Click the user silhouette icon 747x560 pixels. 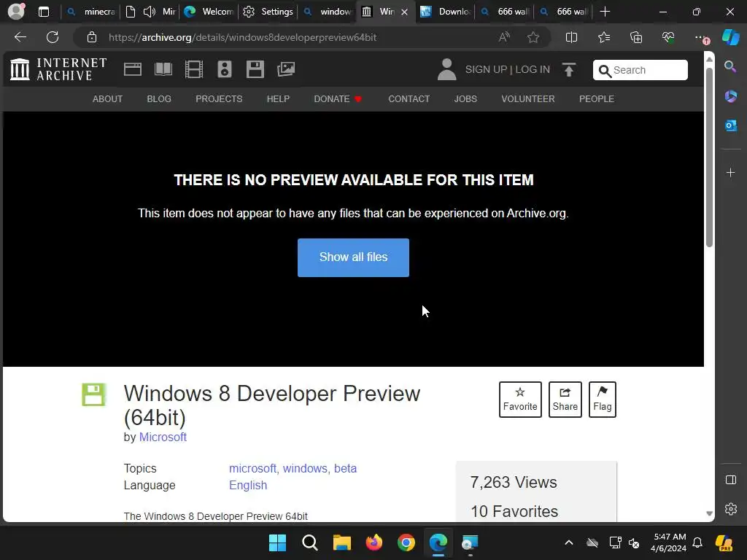[447, 69]
